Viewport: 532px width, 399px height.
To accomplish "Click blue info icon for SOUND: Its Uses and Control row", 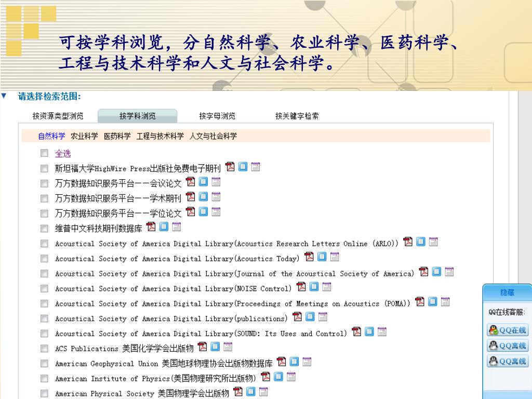I will (369, 331).
